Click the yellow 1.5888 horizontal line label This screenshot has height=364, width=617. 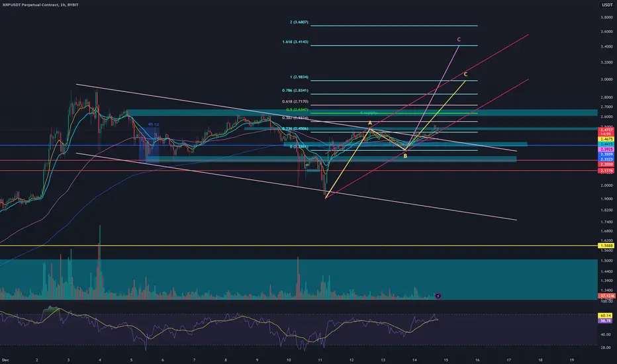[606, 246]
